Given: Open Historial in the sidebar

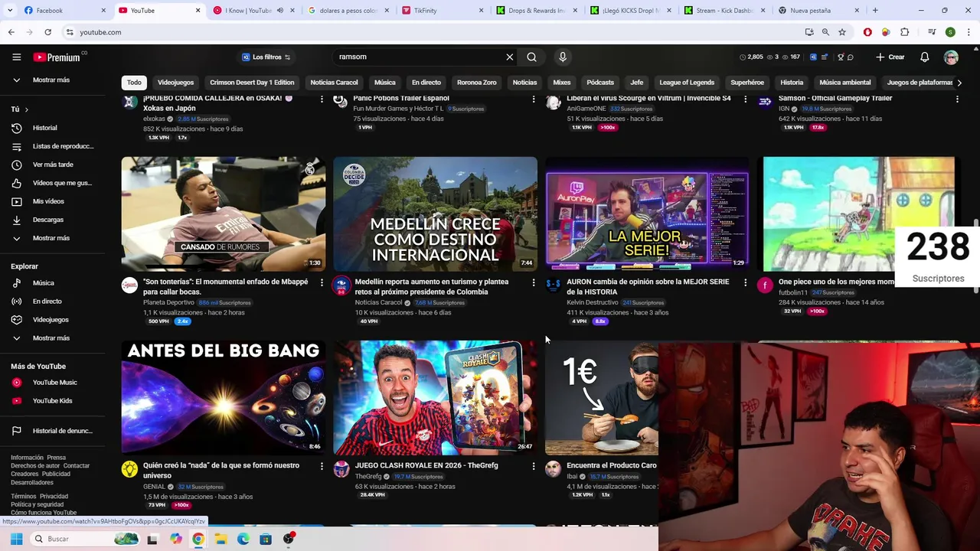Looking at the screenshot, I should pos(44,128).
